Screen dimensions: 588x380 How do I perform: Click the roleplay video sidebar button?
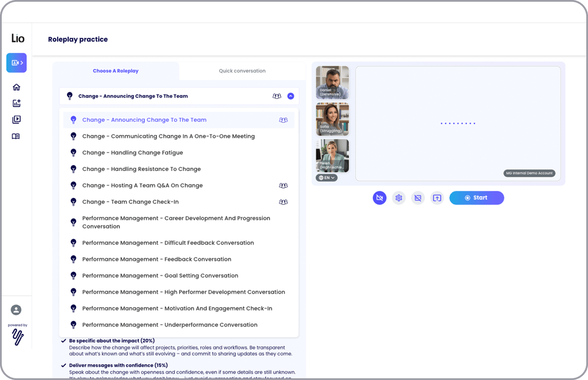pos(16,63)
